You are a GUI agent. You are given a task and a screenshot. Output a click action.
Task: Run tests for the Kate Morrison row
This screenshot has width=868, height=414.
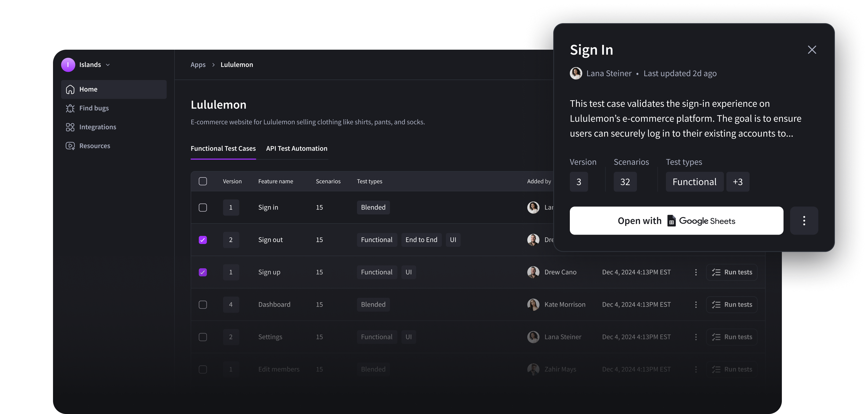(x=732, y=304)
